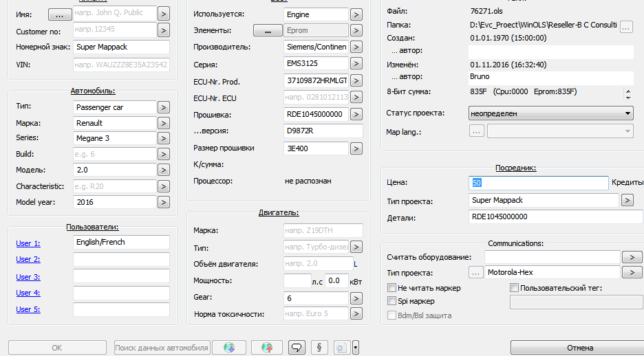
Task: Expand the arrow next to Марка Renault
Action: pos(164,123)
